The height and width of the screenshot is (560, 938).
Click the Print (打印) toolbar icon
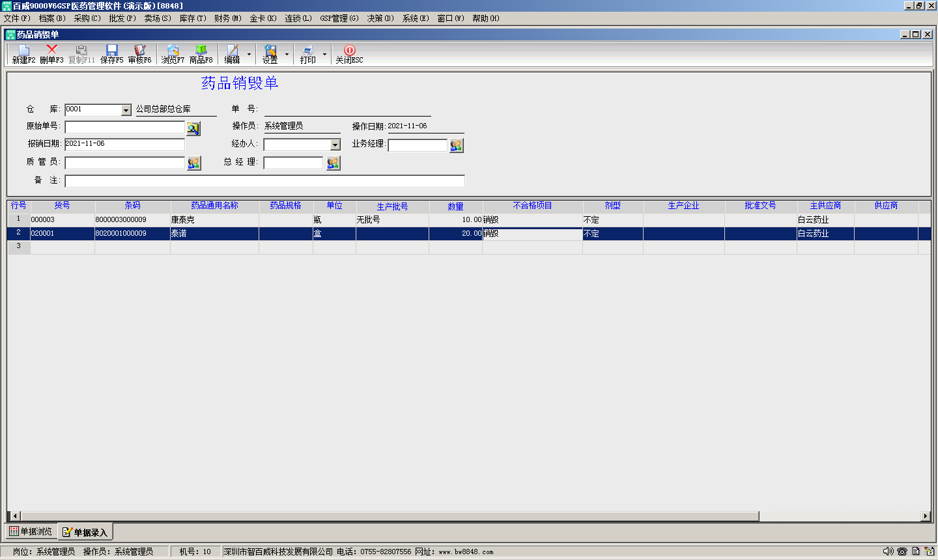coord(307,54)
